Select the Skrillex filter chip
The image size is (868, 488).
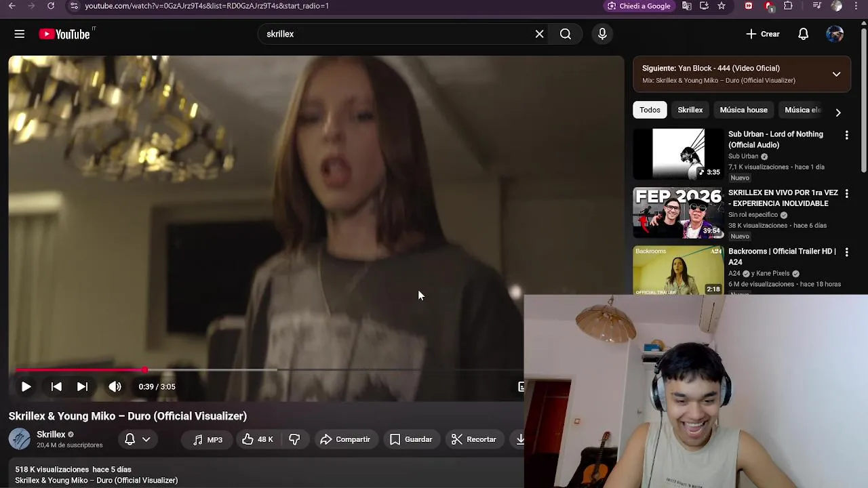(x=690, y=110)
